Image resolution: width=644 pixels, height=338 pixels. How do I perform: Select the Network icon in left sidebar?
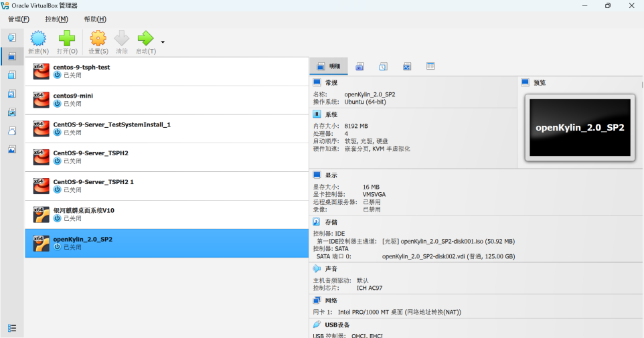pyautogui.click(x=12, y=112)
